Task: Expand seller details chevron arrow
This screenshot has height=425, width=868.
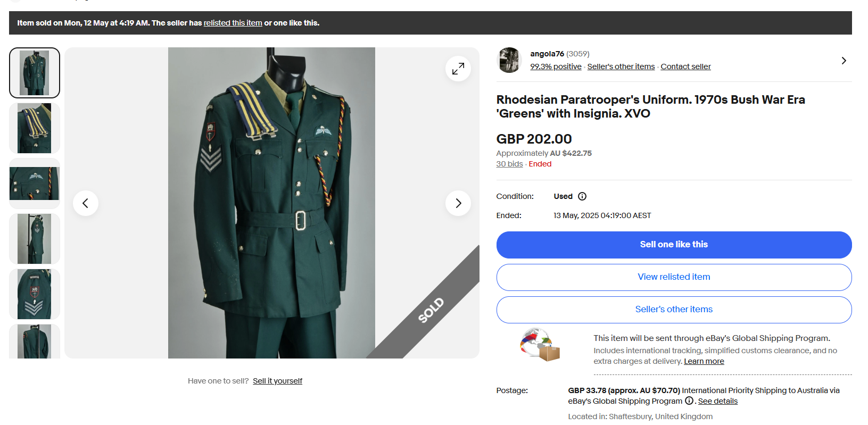Action: tap(844, 61)
